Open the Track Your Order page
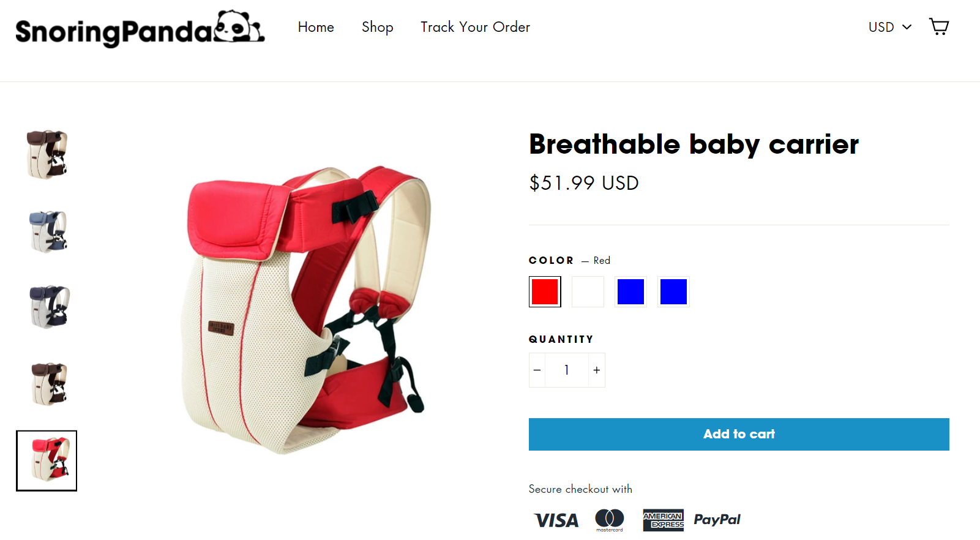Viewport: 980px width, 540px height. (476, 27)
